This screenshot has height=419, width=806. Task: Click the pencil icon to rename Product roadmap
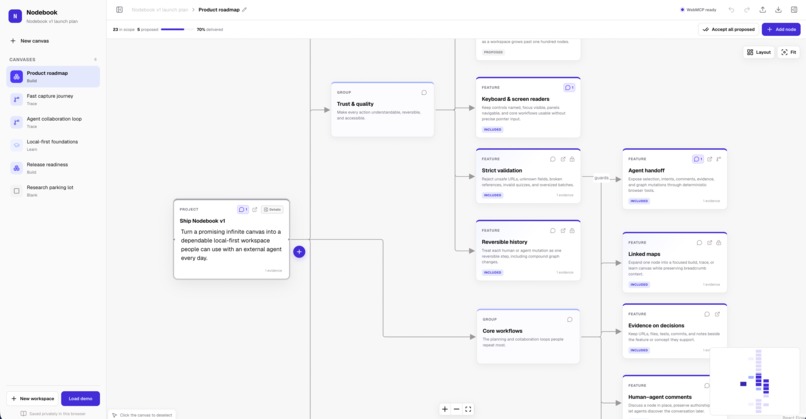[245, 10]
